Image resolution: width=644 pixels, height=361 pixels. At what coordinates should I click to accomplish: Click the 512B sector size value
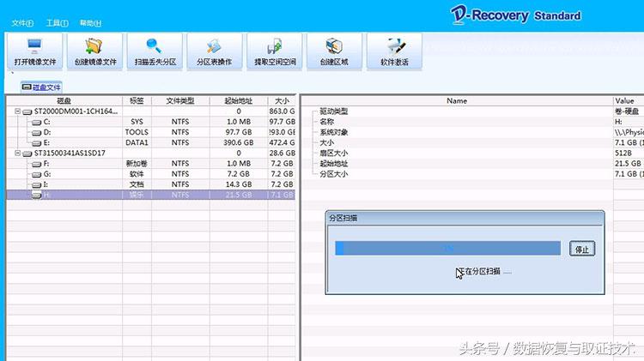point(623,153)
